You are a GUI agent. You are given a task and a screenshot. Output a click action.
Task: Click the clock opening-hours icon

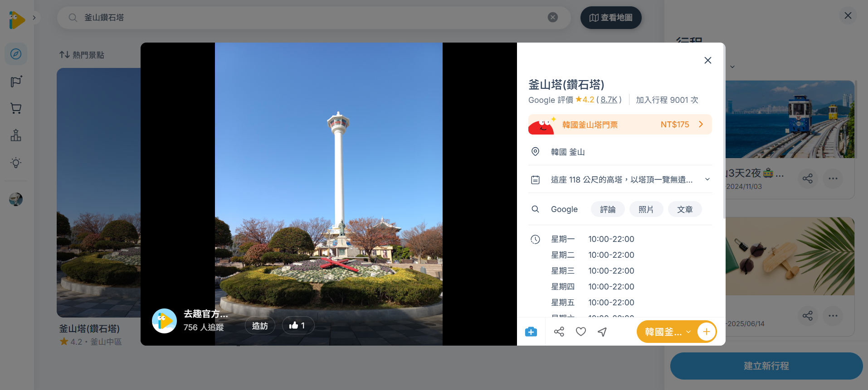(536, 239)
